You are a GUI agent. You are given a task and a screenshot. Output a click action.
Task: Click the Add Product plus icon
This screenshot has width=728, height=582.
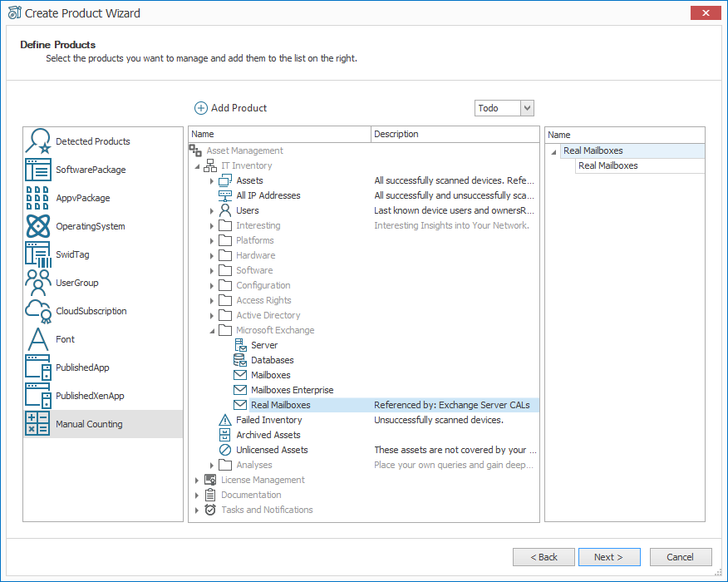[200, 108]
